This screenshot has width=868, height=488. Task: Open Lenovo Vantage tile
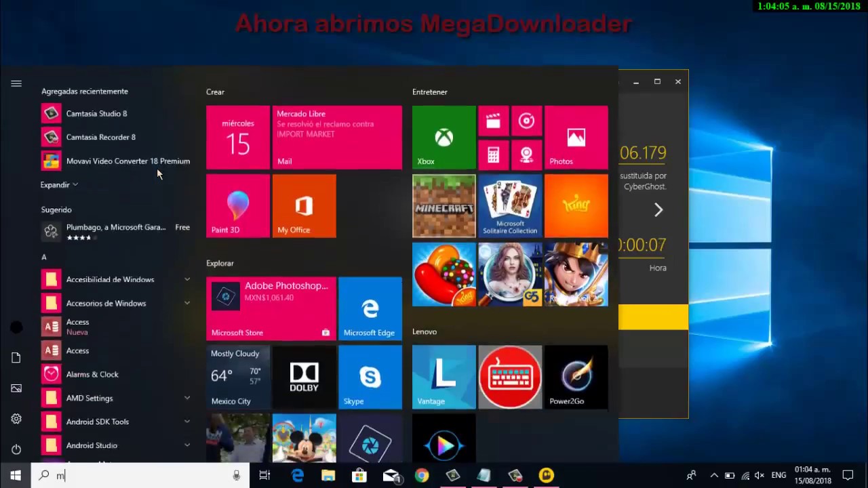(x=444, y=378)
